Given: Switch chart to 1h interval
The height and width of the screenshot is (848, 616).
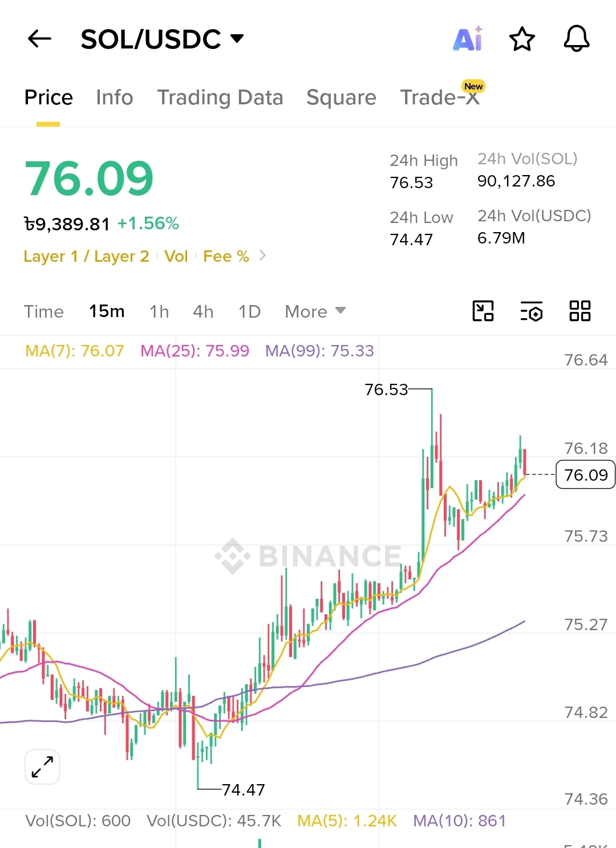Looking at the screenshot, I should 159,311.
